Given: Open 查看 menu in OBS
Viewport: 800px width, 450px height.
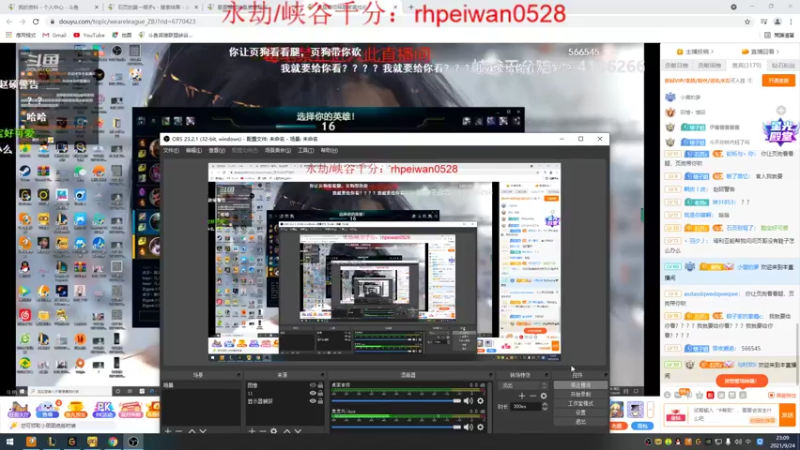Looking at the screenshot, I should [x=216, y=151].
